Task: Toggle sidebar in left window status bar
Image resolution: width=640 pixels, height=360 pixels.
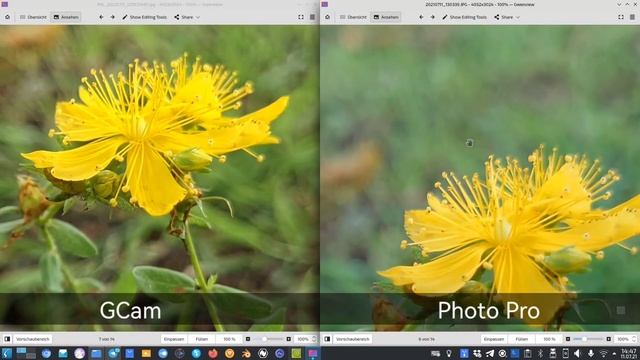Action: 7,339
